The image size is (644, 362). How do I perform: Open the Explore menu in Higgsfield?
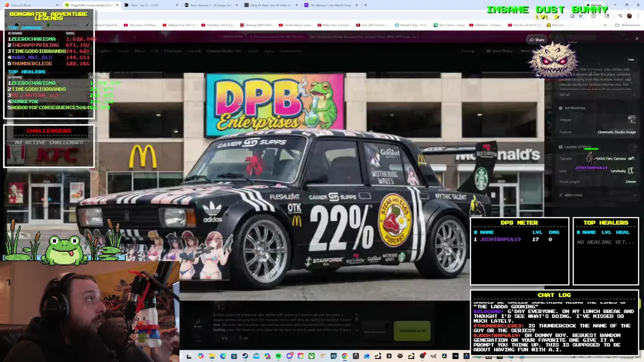pos(105,51)
